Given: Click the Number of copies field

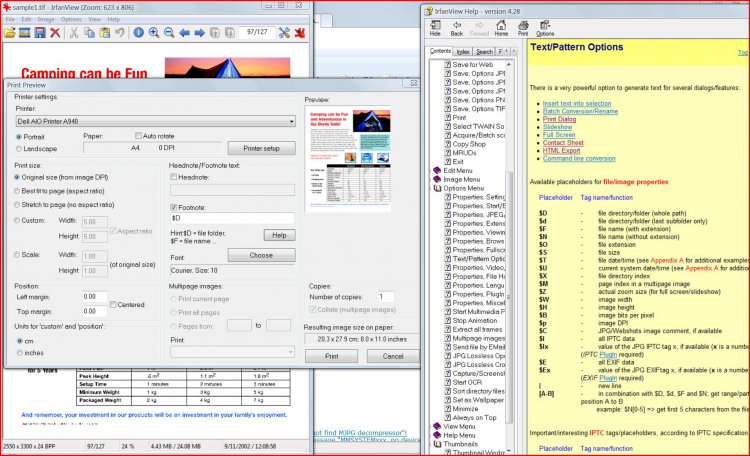Looking at the screenshot, I should 386,297.
